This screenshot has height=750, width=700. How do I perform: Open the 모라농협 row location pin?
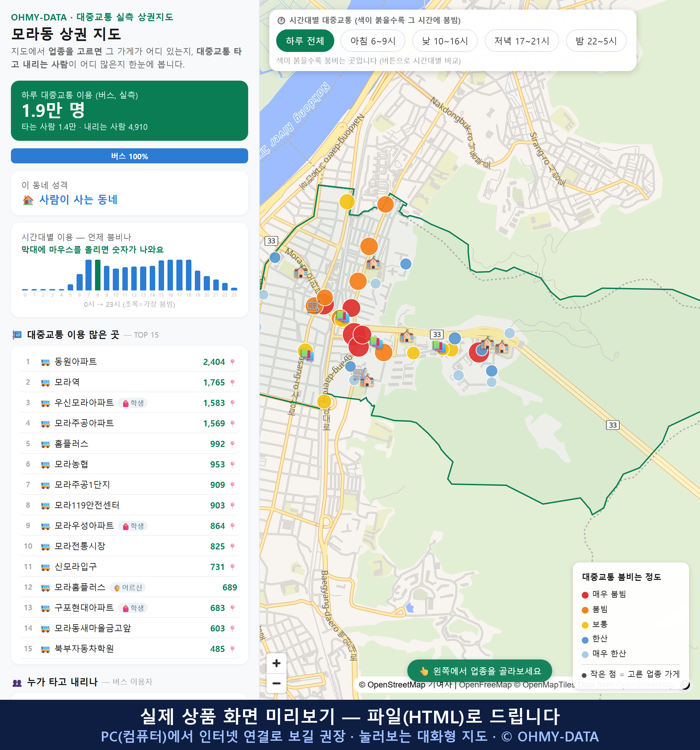(x=232, y=464)
